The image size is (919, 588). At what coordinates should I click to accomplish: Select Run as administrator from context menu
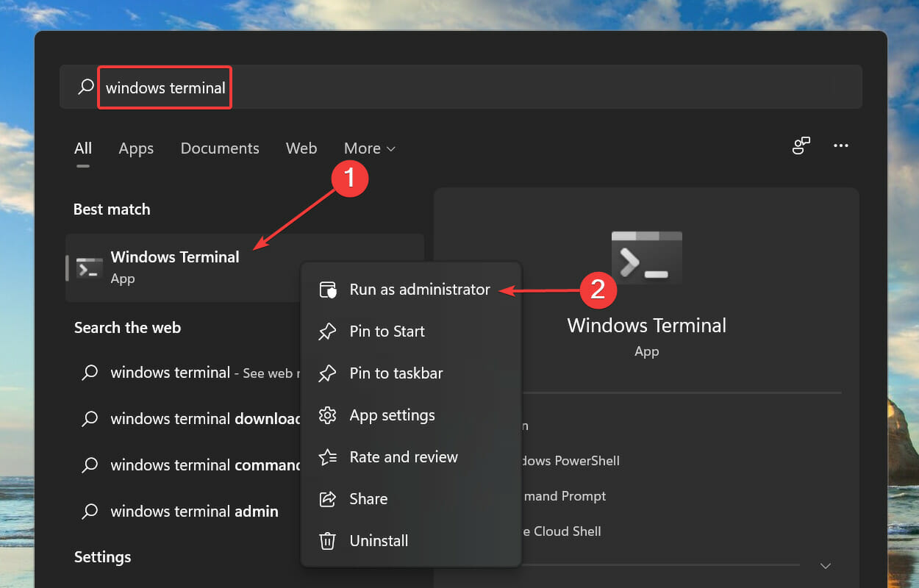pyautogui.click(x=411, y=290)
